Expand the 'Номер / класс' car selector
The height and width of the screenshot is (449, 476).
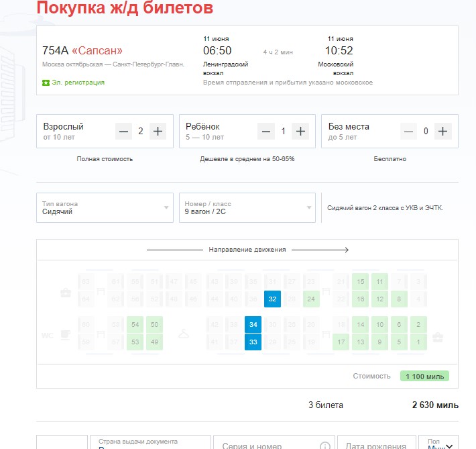click(247, 208)
